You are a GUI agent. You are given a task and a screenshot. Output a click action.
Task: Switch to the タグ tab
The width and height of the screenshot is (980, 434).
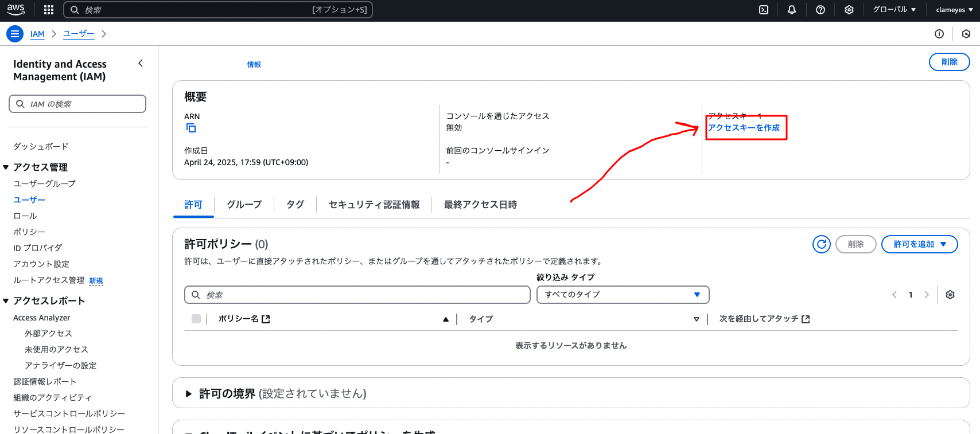tap(295, 205)
